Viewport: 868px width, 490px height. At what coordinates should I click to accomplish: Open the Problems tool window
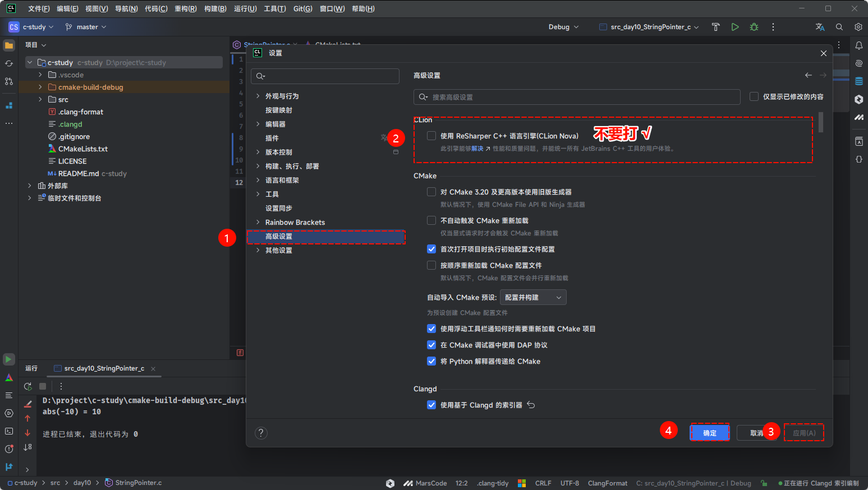click(x=8, y=447)
